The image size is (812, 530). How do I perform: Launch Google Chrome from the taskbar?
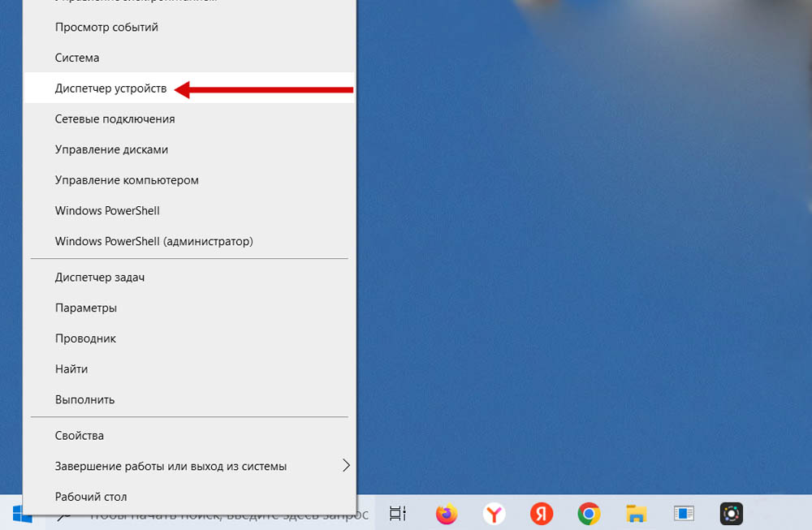pos(589,514)
